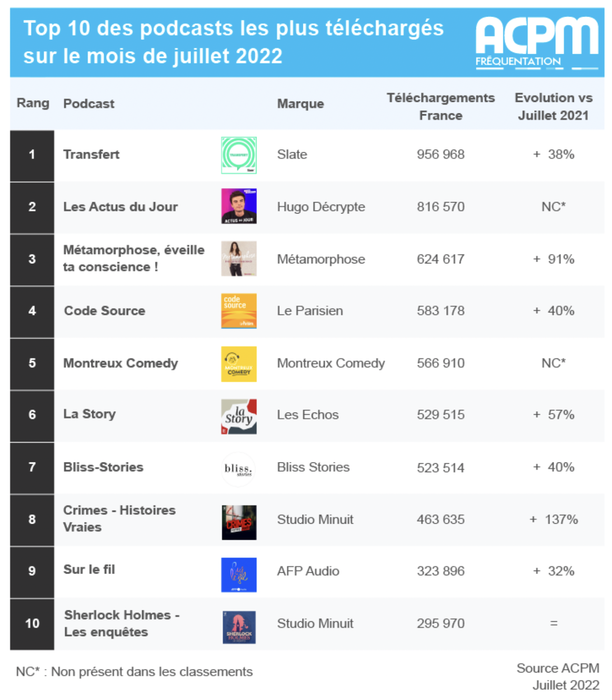Image resolution: width=612 pixels, height=700 pixels.
Task: Click the Hugo Décrypte brand name
Action: click(321, 206)
